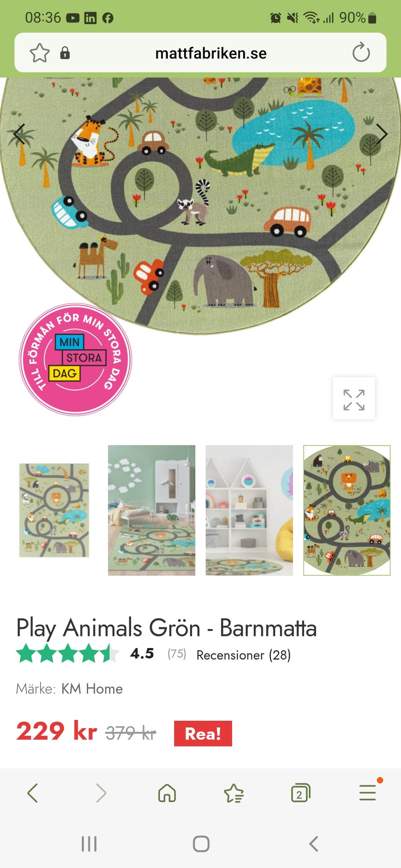401x868 pixels.
Task: Navigate back with the browser back arrow
Action: point(33,792)
